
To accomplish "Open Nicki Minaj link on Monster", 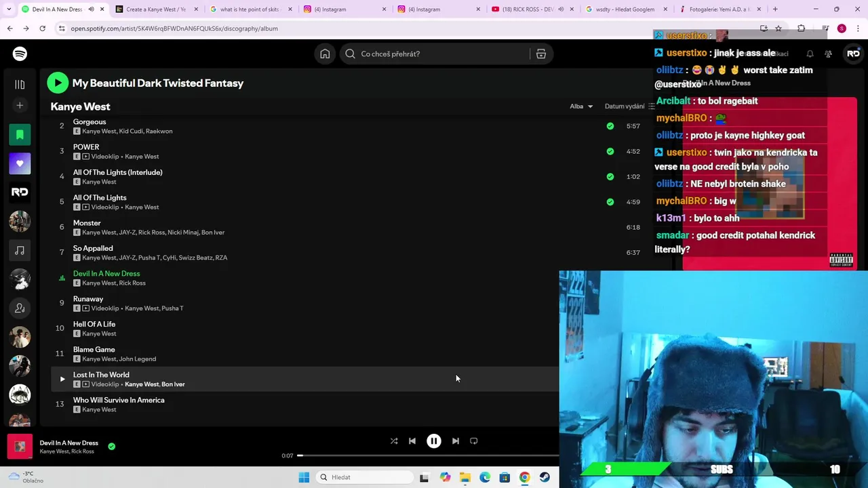I will 183,232.
